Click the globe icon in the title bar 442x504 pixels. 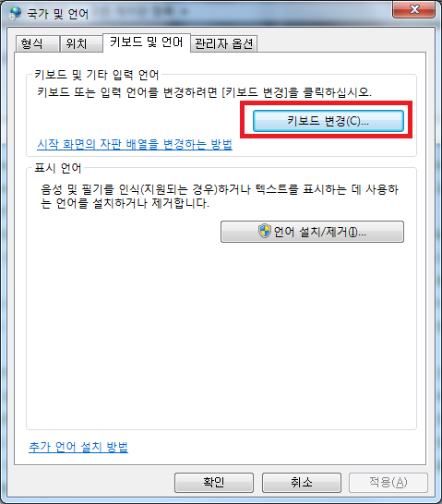click(15, 14)
